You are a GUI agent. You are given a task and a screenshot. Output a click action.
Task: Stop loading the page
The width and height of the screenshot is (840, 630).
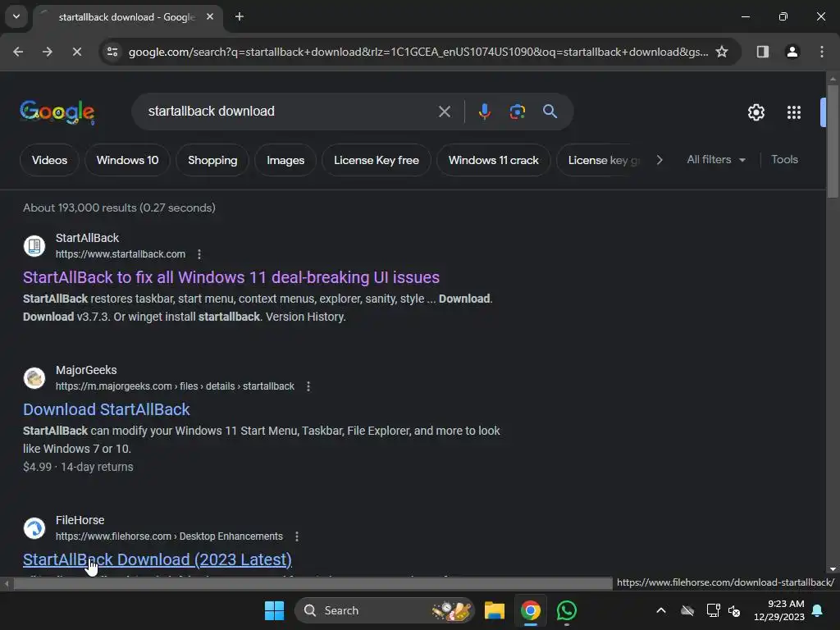76,52
